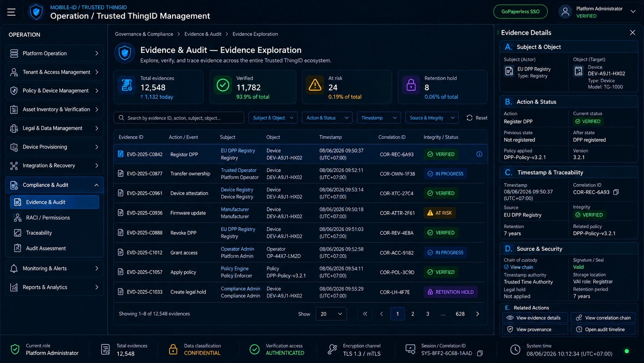Viewport: 644px width, 363px height.
Task: Click document icon of EVD-2025-C0877 row
Action: (121, 174)
